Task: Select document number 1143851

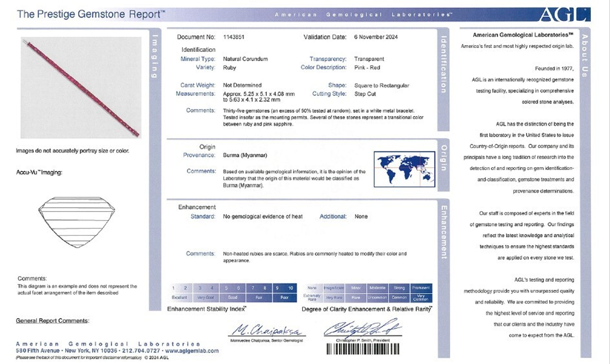Action: [x=233, y=37]
